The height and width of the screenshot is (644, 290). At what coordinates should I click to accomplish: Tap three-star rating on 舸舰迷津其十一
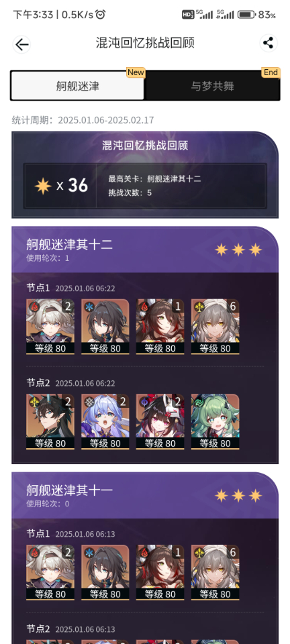coord(238,496)
